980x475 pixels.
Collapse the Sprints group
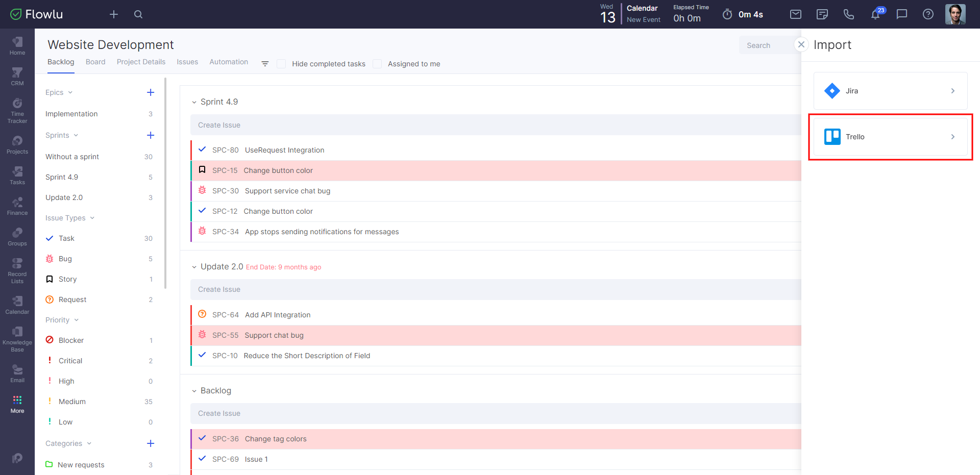(x=76, y=135)
